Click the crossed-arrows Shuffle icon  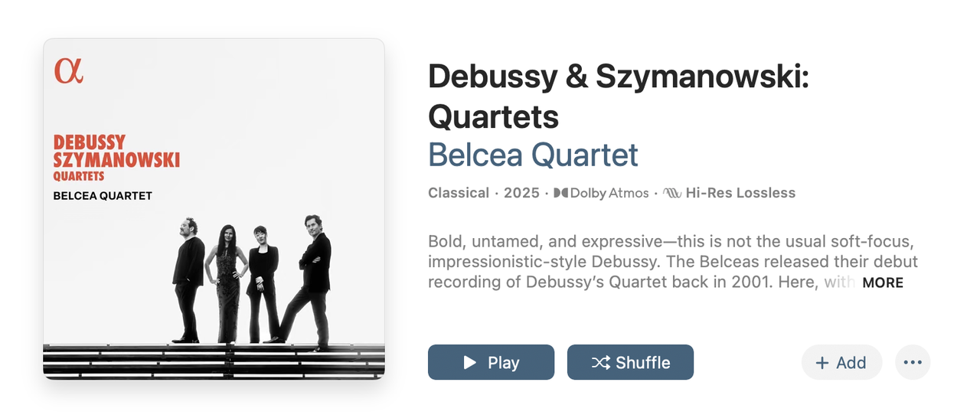coord(601,362)
